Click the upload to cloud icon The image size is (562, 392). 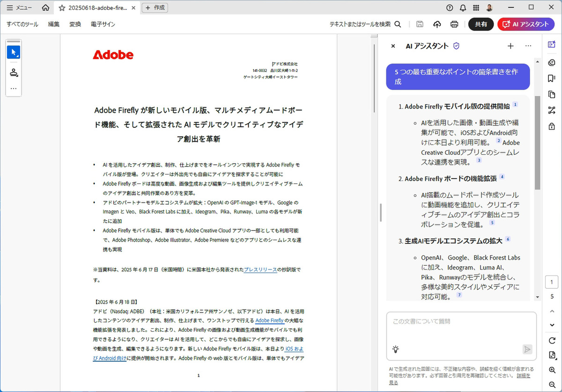(x=437, y=24)
